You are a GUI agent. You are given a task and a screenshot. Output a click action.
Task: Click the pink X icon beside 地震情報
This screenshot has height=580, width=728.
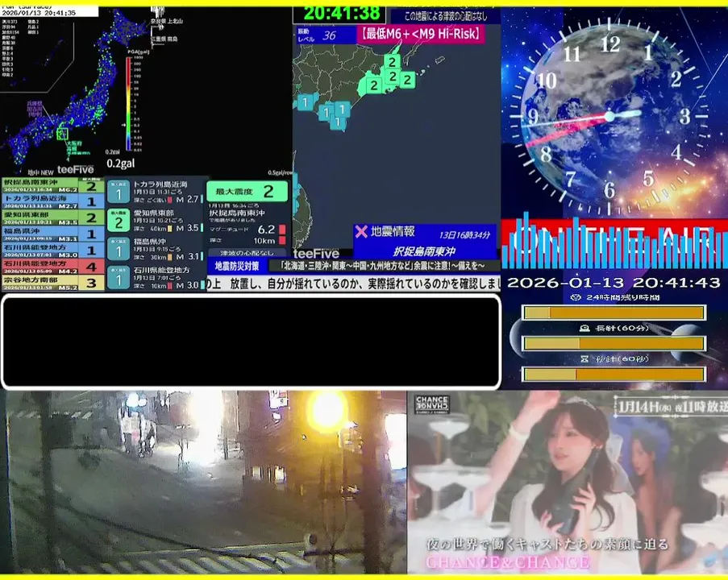tap(360, 231)
